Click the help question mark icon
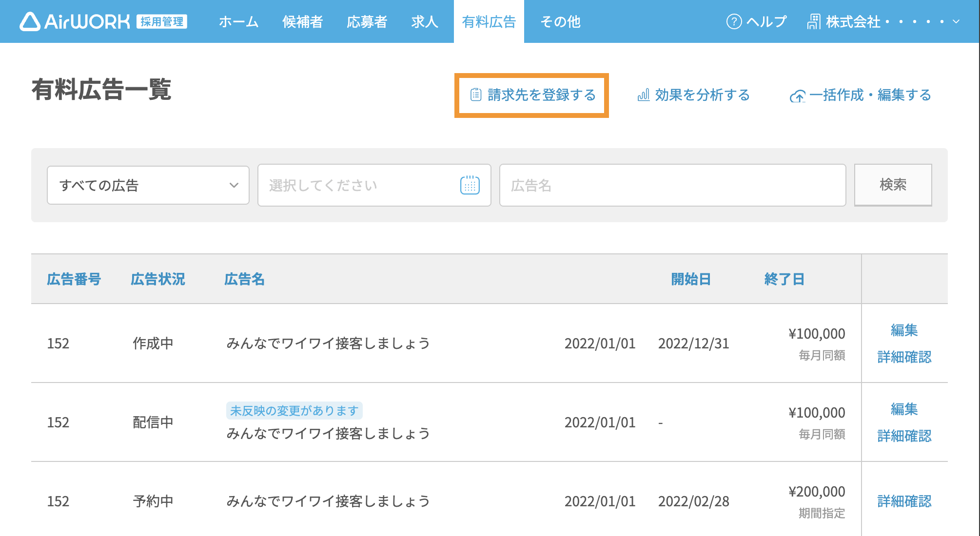The width and height of the screenshot is (980, 536). (x=734, y=21)
